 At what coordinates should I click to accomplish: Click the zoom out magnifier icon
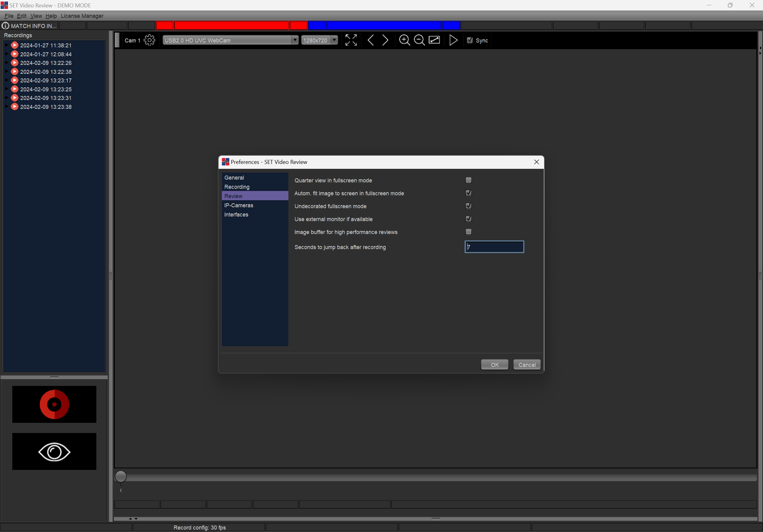(x=419, y=40)
